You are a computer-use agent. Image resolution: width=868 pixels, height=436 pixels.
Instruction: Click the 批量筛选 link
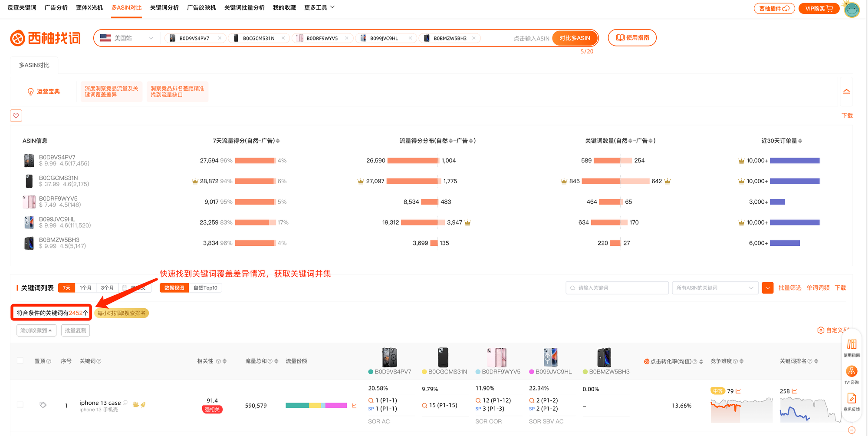click(790, 288)
